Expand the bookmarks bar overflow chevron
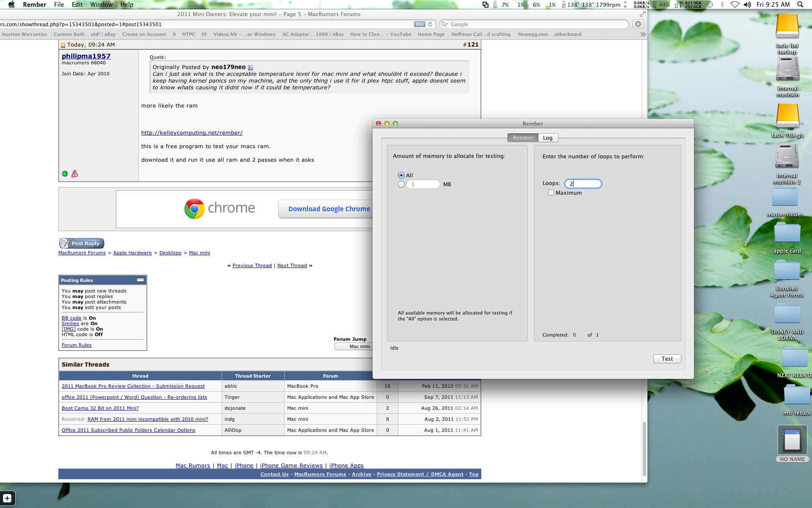 643,34
